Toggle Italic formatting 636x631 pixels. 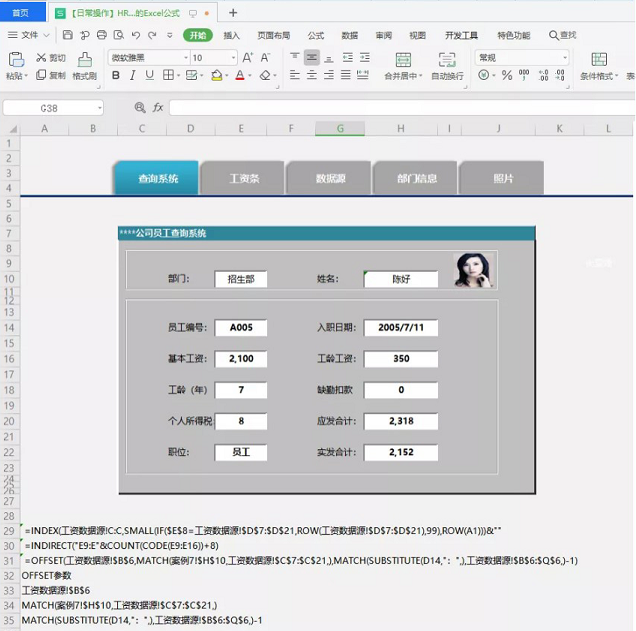pyautogui.click(x=132, y=75)
